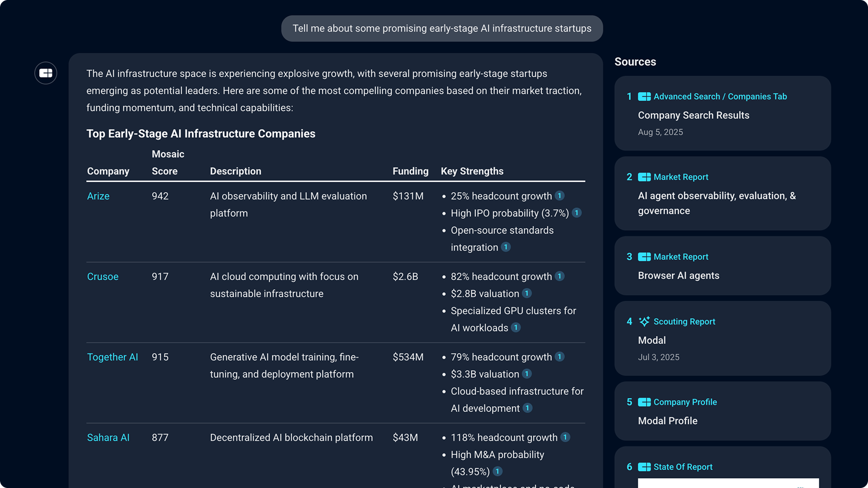Click the Company Profile icon on source 5

pos(645,402)
